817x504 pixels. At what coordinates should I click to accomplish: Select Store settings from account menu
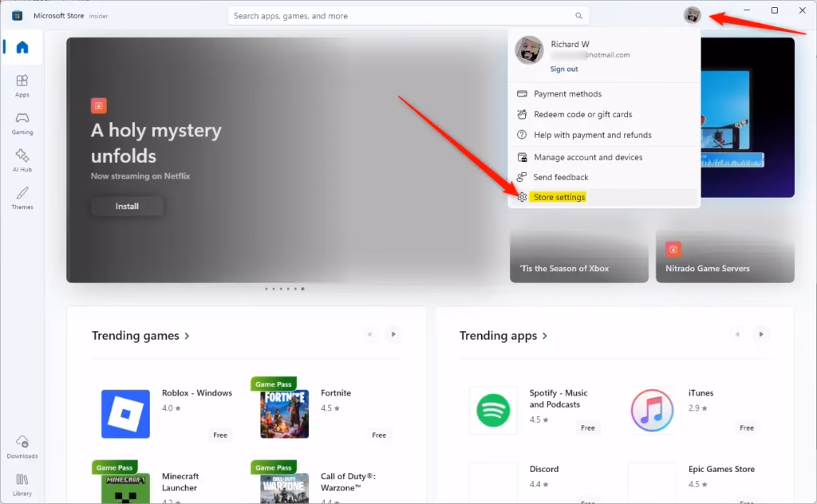point(559,197)
